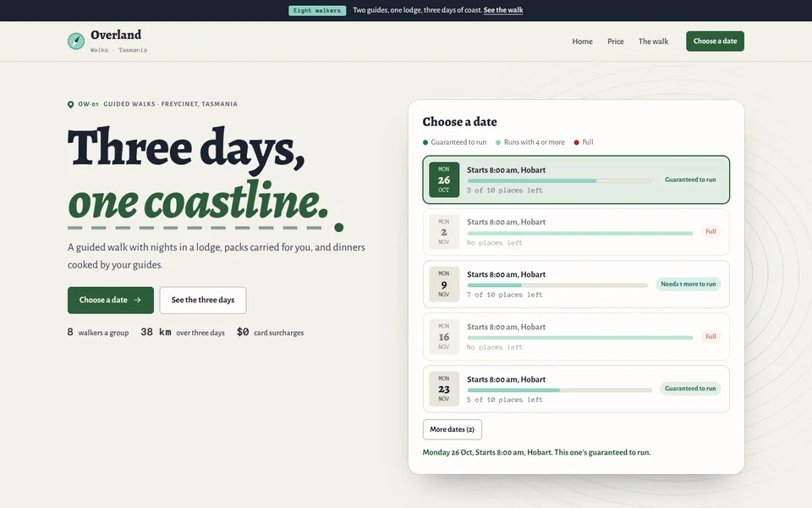
Task: Click the Mon 2 Nov date tile
Action: click(x=444, y=232)
